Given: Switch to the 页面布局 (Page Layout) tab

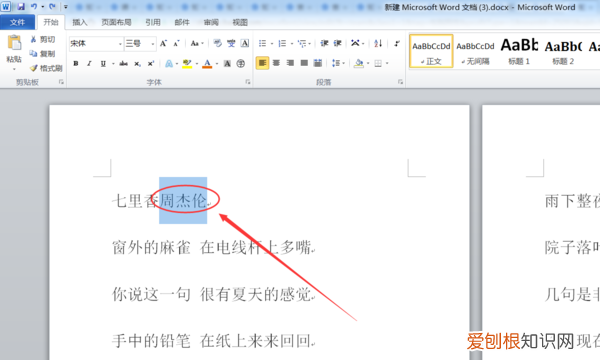Looking at the screenshot, I should (x=116, y=22).
